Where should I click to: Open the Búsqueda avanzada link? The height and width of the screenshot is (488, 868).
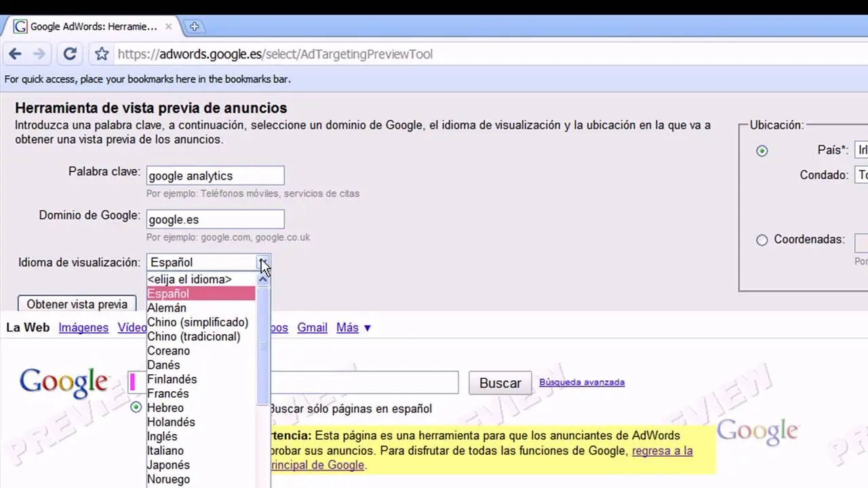(x=582, y=382)
